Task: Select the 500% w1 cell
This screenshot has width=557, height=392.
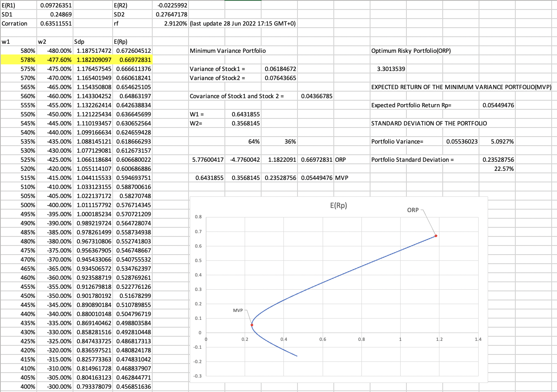Action: 19,205
